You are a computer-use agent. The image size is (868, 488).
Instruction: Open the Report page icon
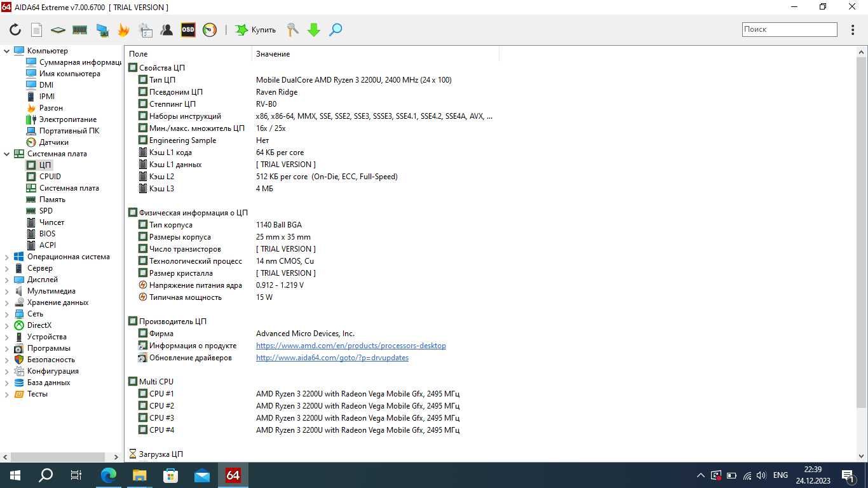tap(36, 30)
